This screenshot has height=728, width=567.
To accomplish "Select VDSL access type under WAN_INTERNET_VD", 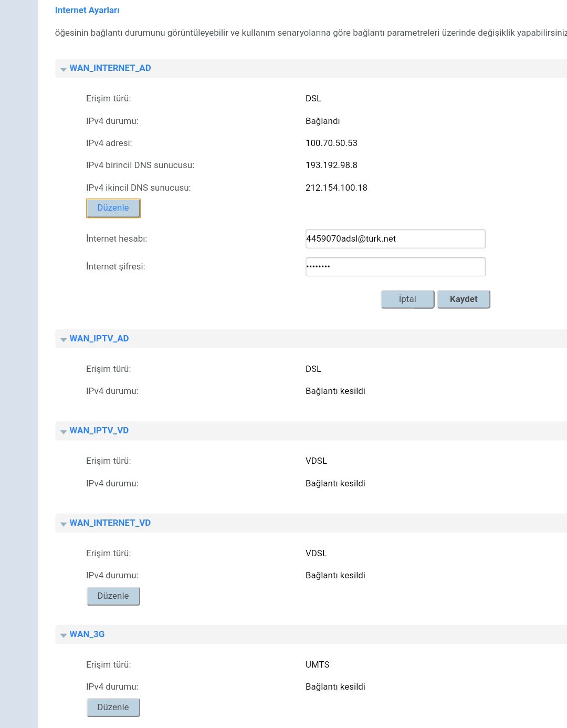I will coord(316,553).
